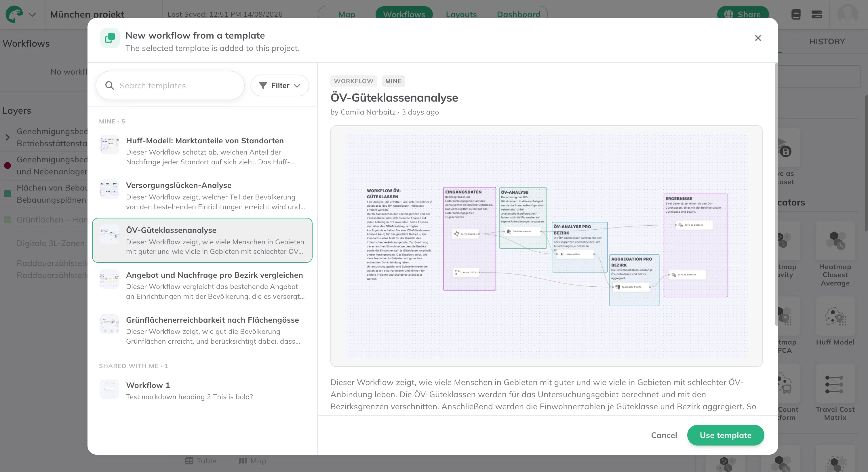This screenshot has height=472, width=868.
Task: Click the green Flächen von Bebau swatch
Action: 7,194
